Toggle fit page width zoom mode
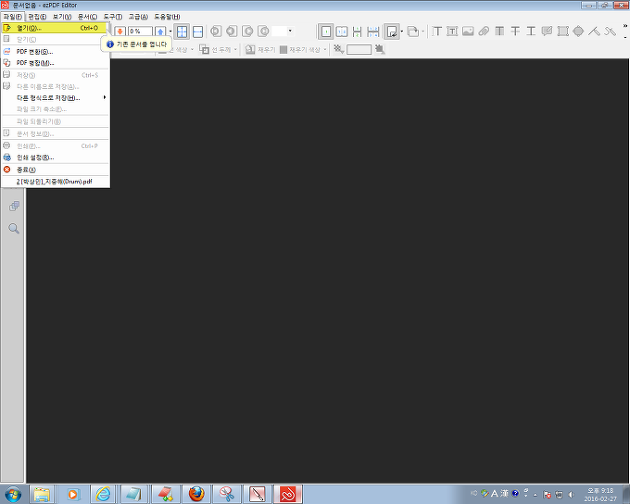 pyautogui.click(x=198, y=31)
